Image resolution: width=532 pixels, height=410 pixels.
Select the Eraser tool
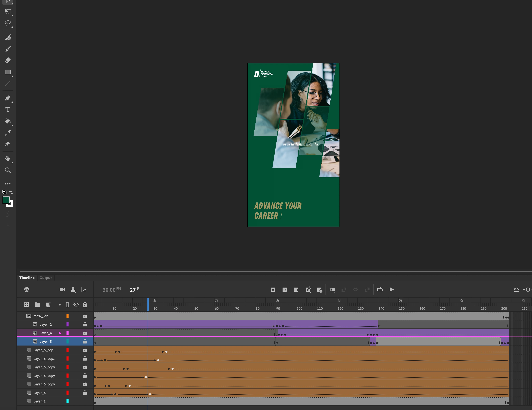[x=8, y=60]
